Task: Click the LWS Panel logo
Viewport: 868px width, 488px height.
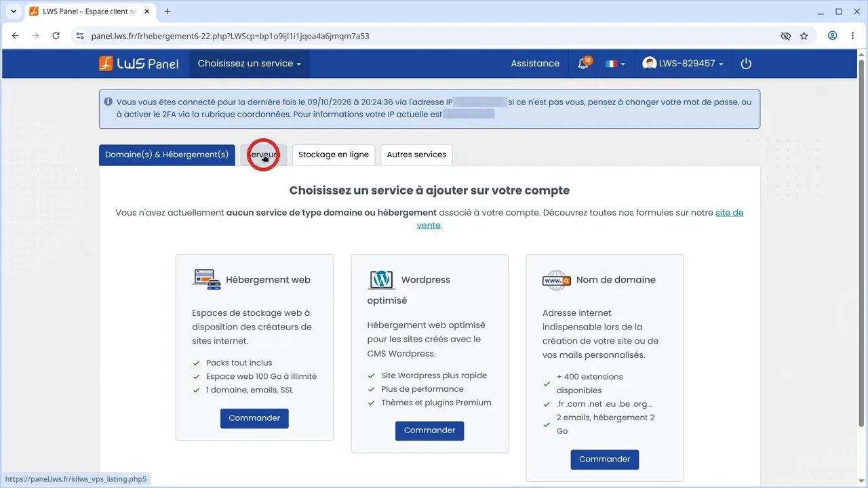Action: 139,63
